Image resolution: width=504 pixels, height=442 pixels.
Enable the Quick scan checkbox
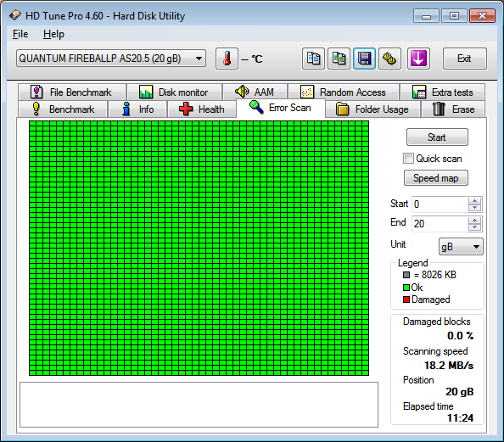408,159
